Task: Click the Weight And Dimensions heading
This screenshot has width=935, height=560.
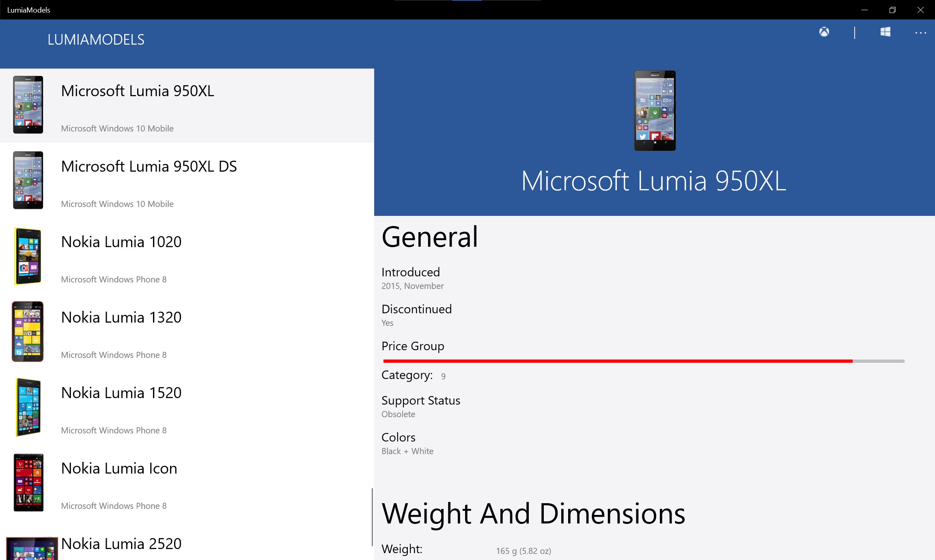Action: click(533, 514)
